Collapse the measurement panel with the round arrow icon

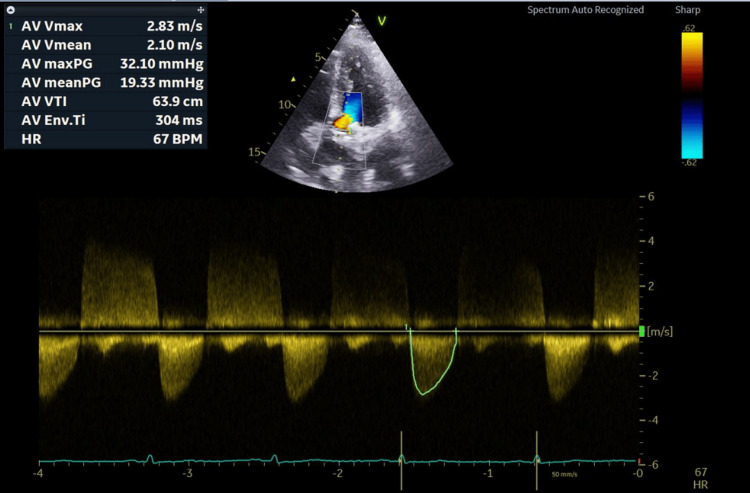click(11, 10)
